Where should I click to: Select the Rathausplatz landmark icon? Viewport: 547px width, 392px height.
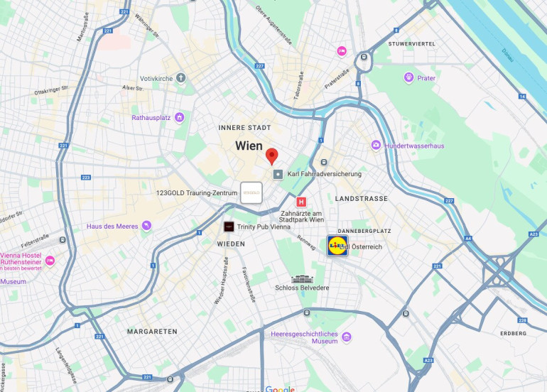(x=179, y=118)
